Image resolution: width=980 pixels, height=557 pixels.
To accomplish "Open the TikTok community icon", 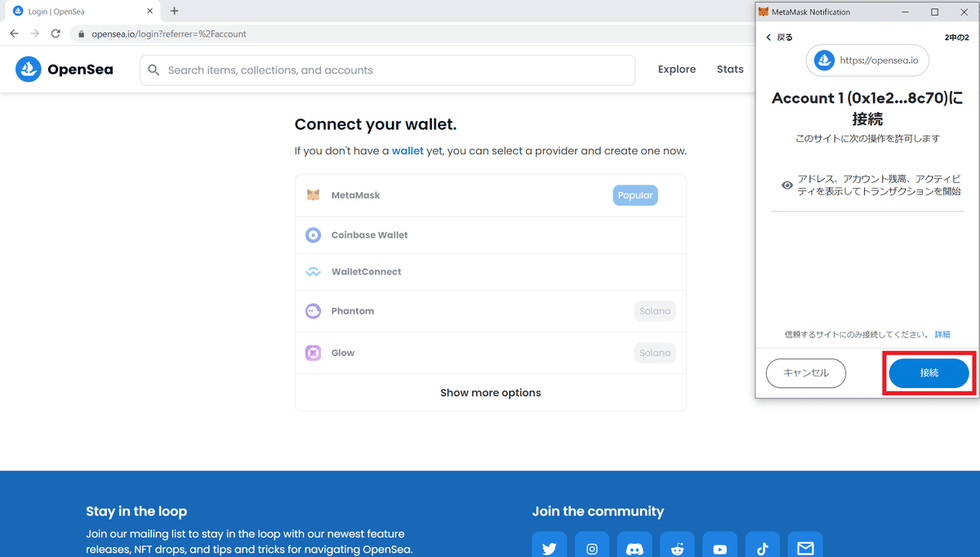I will tap(763, 548).
